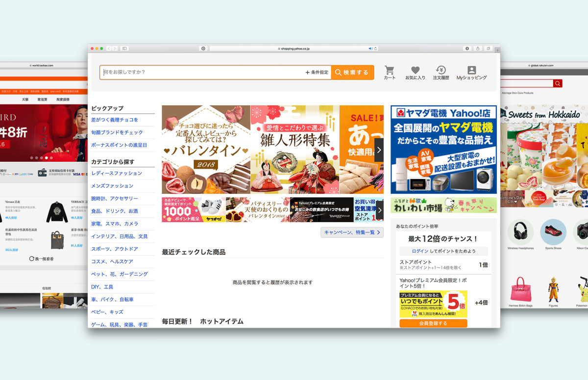The width and height of the screenshot is (588, 380).
Task: Select ベビー、キッズ category
Action: (107, 312)
